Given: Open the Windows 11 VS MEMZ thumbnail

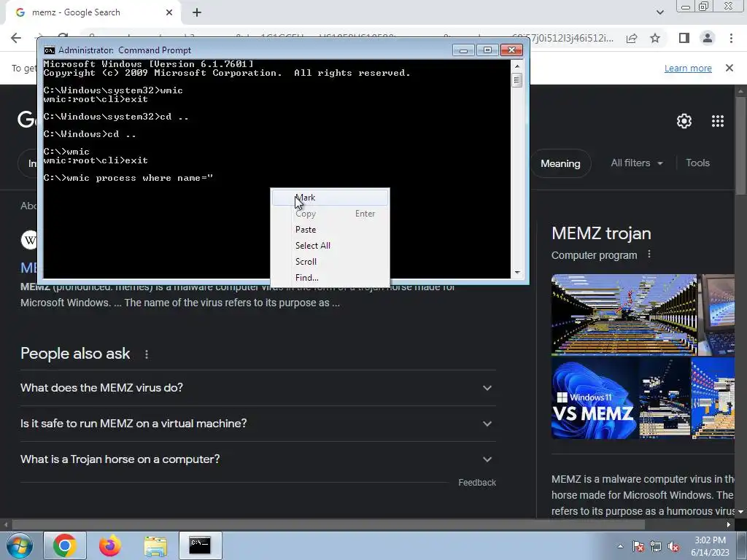Looking at the screenshot, I should pos(594,398).
